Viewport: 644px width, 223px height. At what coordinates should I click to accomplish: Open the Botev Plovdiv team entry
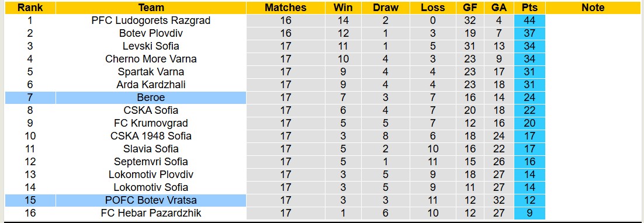coord(151,33)
